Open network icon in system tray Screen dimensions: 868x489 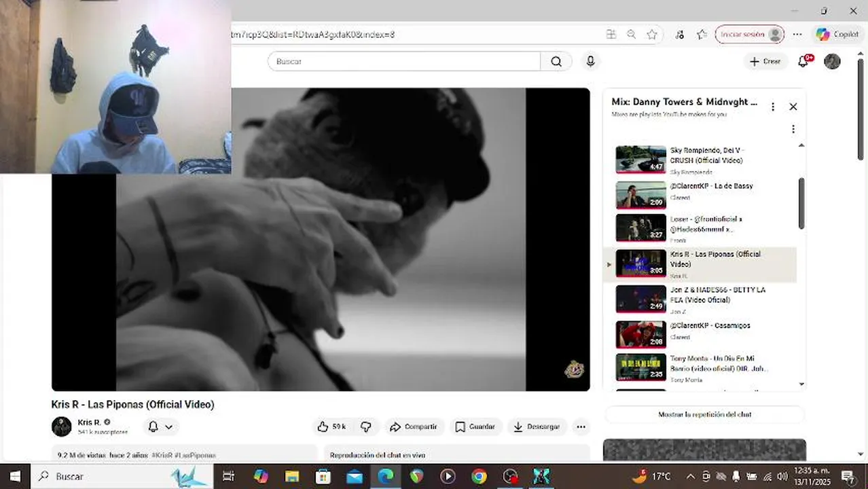767,477
